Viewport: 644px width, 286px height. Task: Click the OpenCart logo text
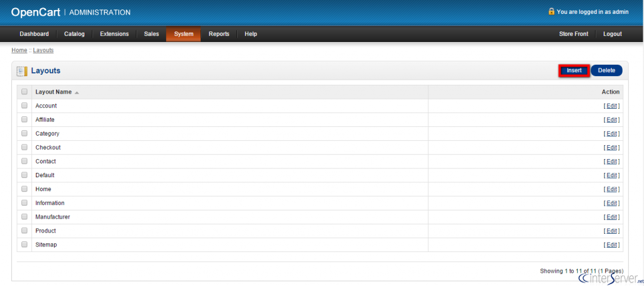(36, 13)
